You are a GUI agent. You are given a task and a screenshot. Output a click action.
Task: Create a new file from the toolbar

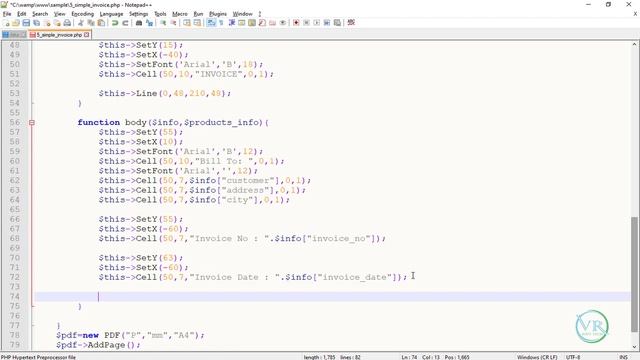[x=7, y=23]
